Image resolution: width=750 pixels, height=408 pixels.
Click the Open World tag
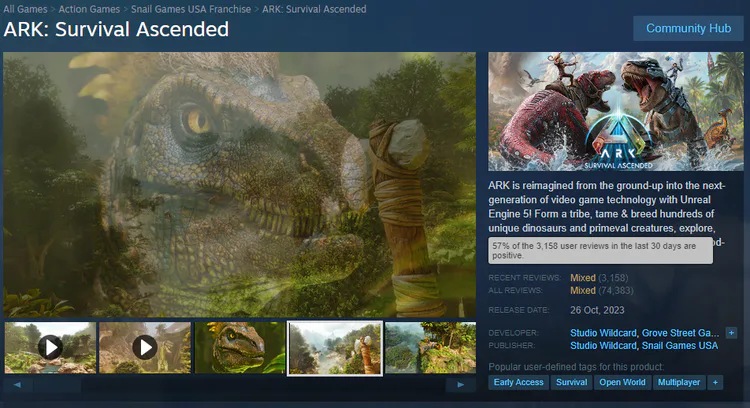click(622, 382)
